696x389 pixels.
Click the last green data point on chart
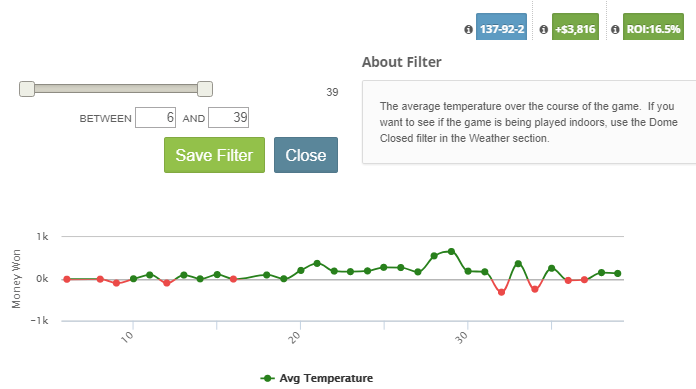point(617,274)
